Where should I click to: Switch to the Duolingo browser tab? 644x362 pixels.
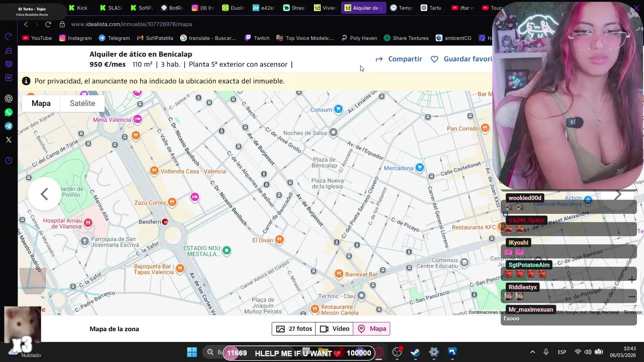[233, 8]
